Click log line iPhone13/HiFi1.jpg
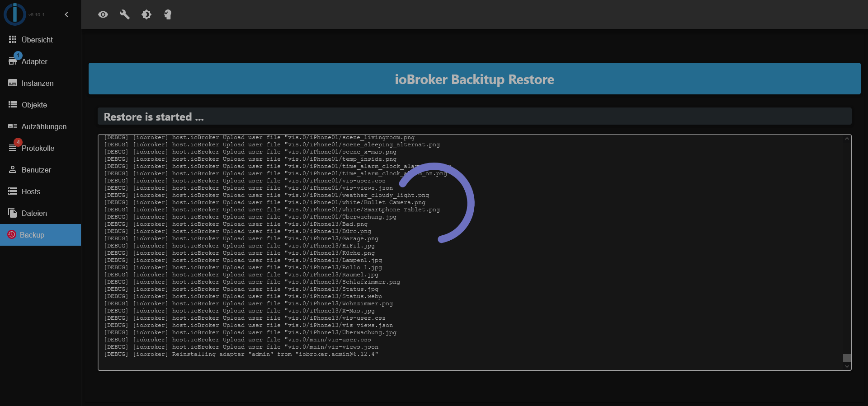The image size is (868, 406). tap(240, 246)
